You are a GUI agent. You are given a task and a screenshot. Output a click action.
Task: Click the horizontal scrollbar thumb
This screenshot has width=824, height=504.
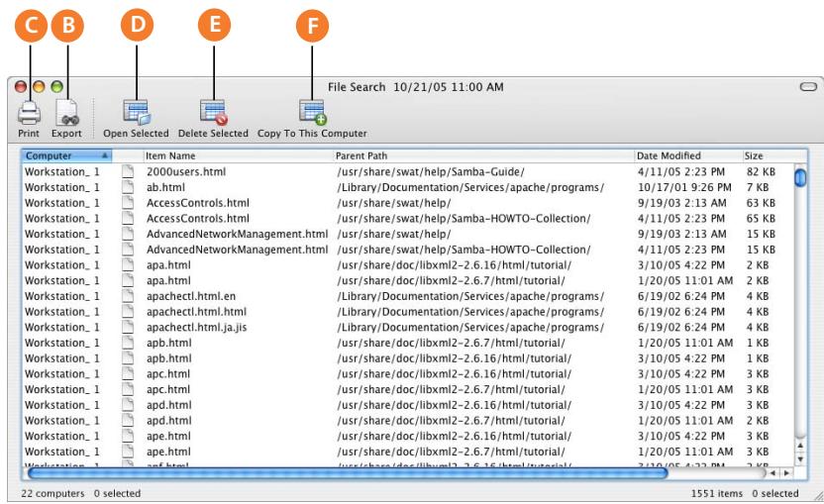[x=348, y=473]
